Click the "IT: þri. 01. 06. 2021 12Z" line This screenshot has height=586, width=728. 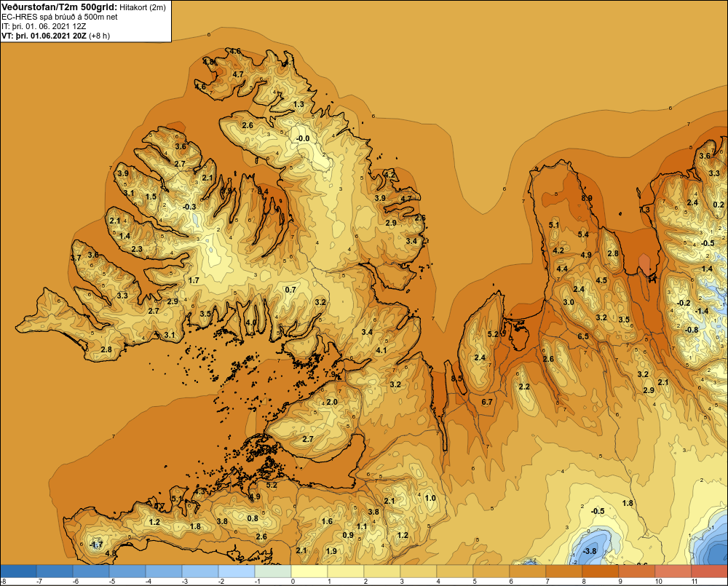[44, 26]
